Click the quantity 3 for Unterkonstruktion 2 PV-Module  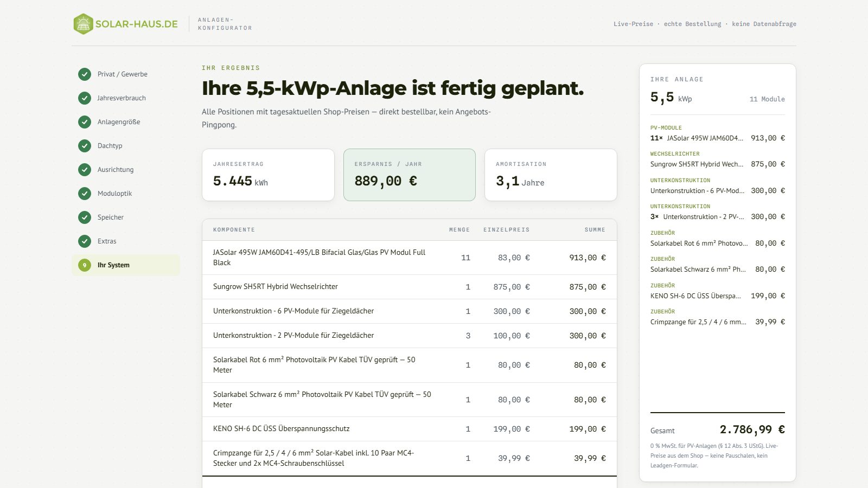468,336
